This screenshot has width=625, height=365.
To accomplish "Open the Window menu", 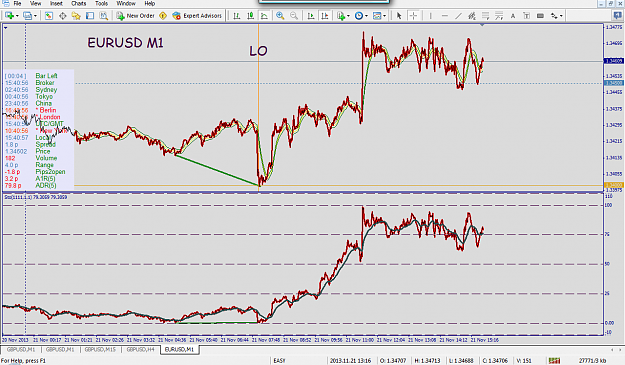I will 126,3.
